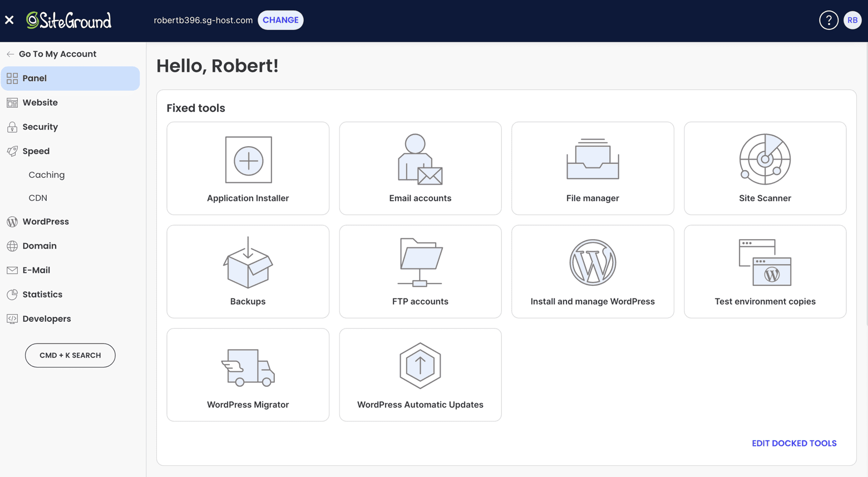868x477 pixels.
Task: Open the help question mark icon
Action: click(x=828, y=21)
